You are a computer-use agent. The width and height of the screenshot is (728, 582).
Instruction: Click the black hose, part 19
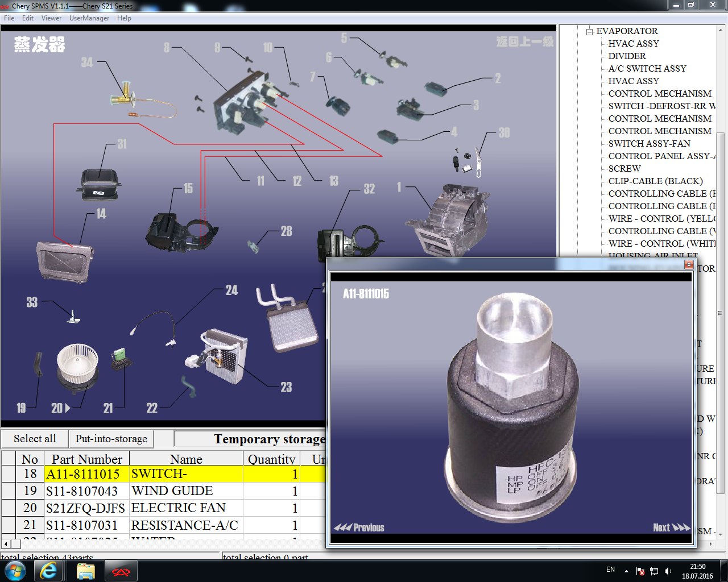39,364
